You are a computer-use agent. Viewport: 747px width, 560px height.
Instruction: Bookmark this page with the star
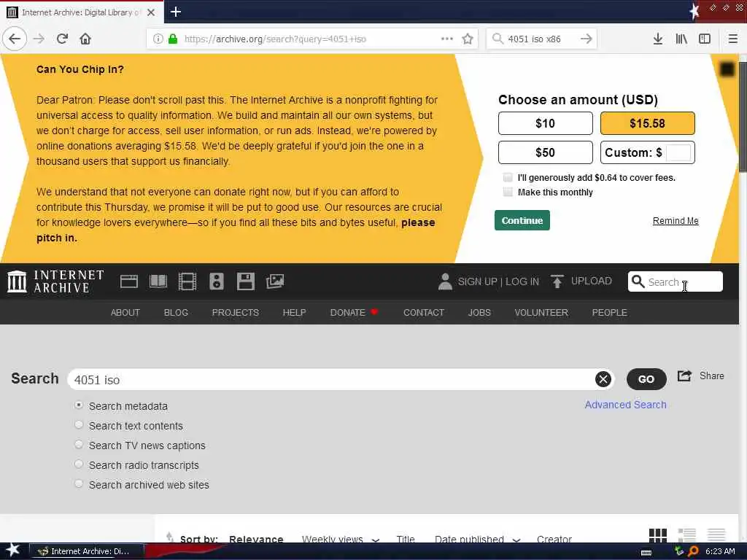point(468,39)
